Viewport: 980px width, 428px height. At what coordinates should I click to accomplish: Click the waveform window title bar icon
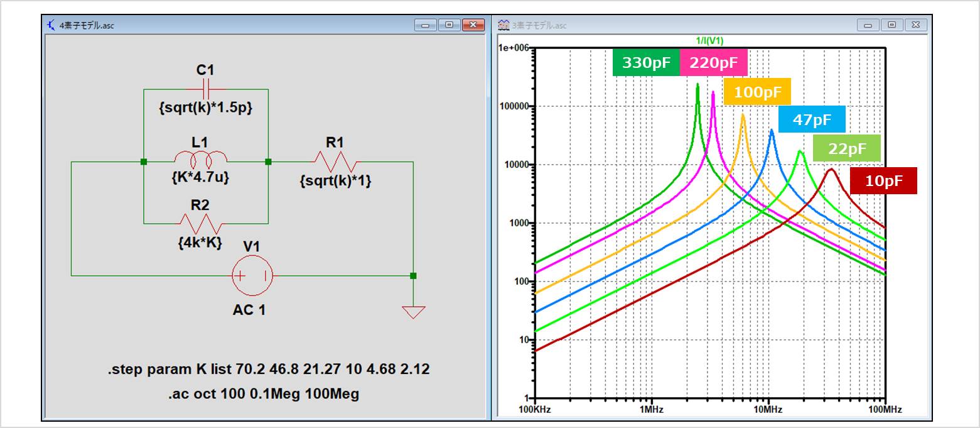coord(503,25)
